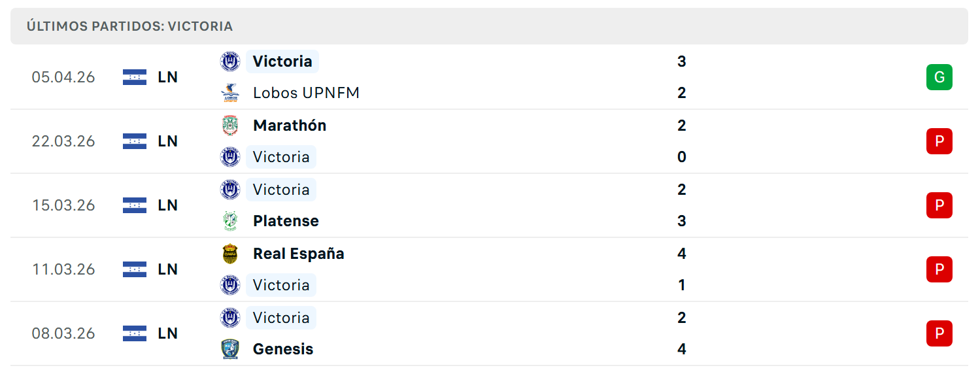This screenshot has height=372, width=980.
Task: Click the Genesis team crest
Action: (x=230, y=349)
